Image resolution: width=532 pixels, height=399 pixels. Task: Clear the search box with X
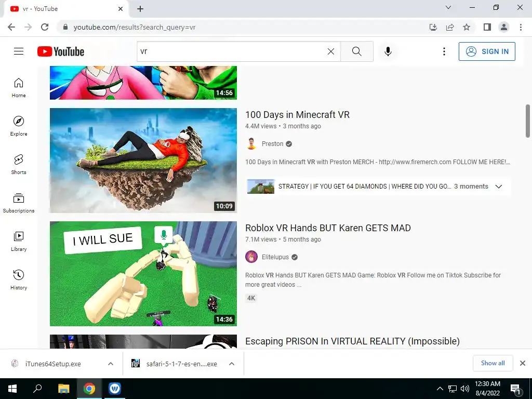331,51
